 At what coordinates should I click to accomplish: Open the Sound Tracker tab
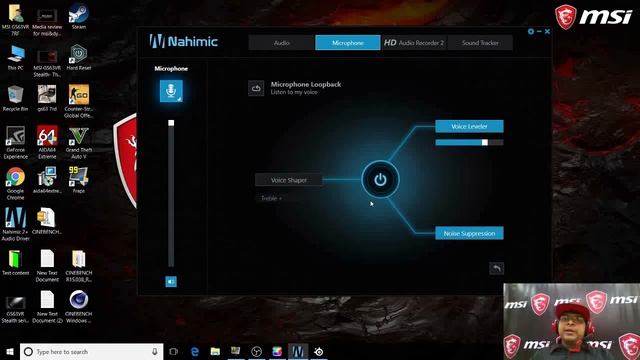480,43
